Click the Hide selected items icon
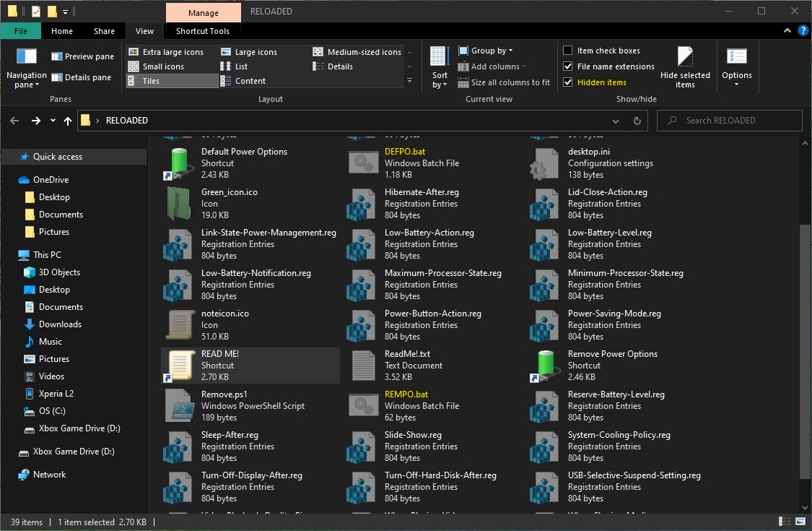 [x=685, y=56]
